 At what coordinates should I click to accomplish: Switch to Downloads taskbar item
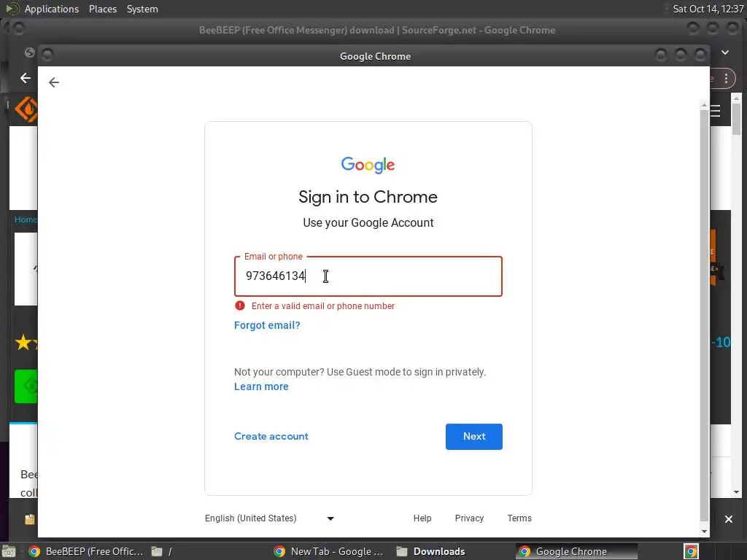[431, 551]
